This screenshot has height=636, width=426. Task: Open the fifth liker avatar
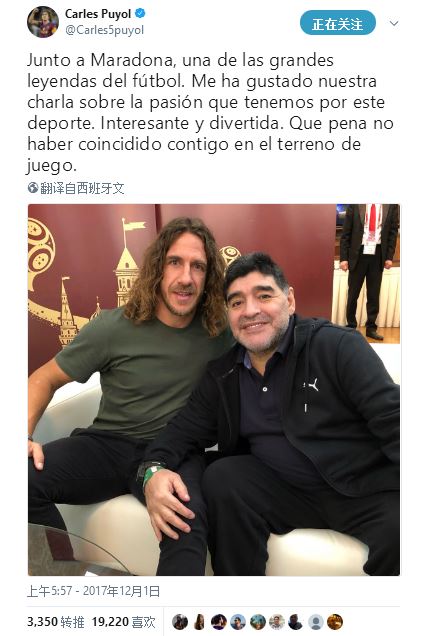click(257, 622)
